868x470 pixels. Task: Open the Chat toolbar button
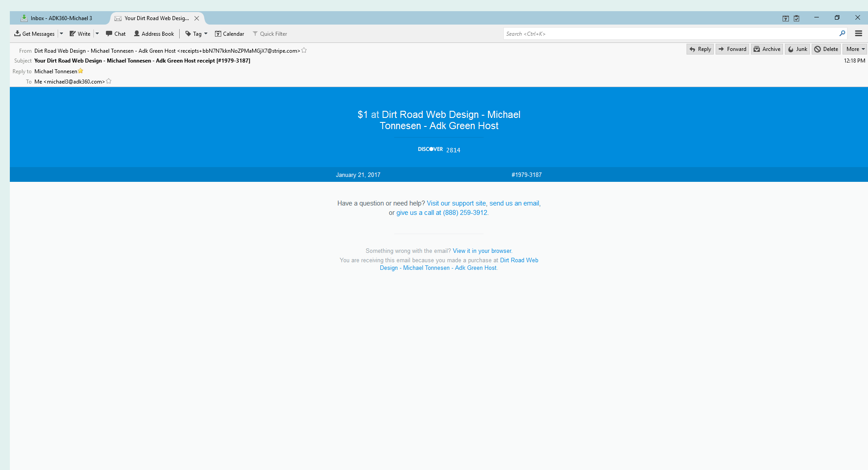(116, 34)
